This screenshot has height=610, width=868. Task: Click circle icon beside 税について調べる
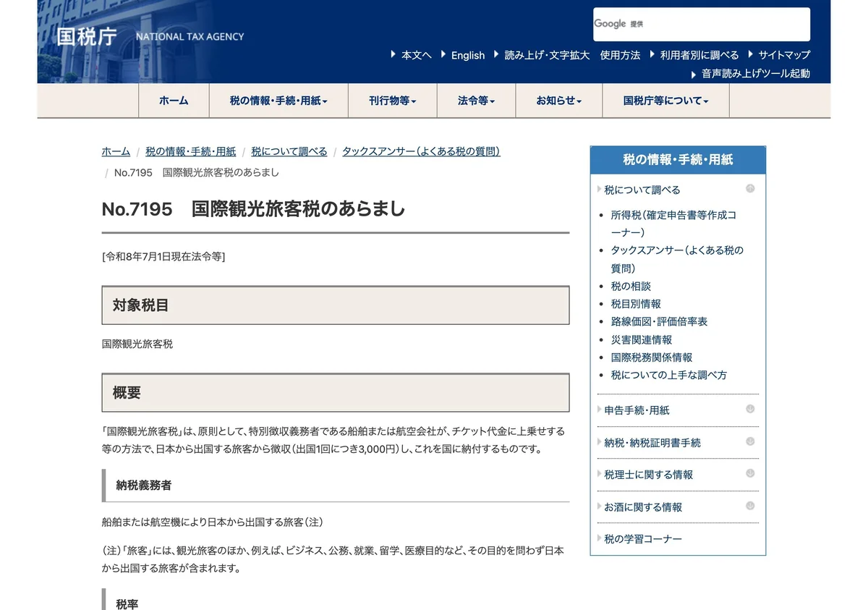tap(750, 189)
